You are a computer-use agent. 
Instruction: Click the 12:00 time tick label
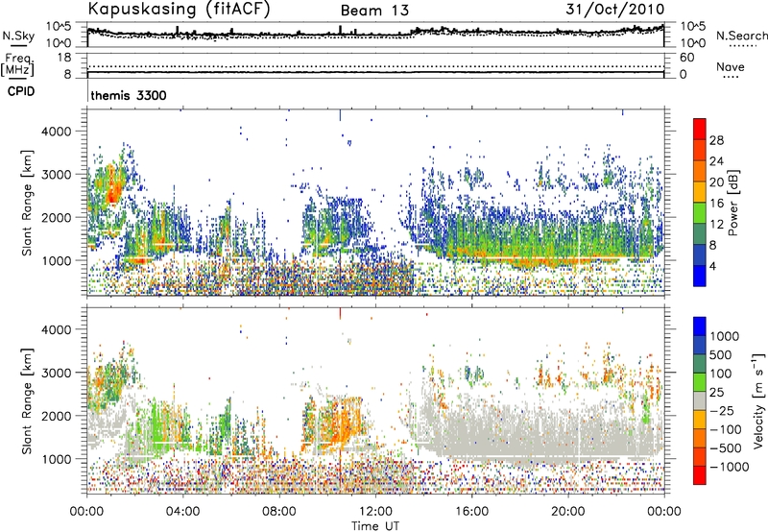(x=375, y=512)
